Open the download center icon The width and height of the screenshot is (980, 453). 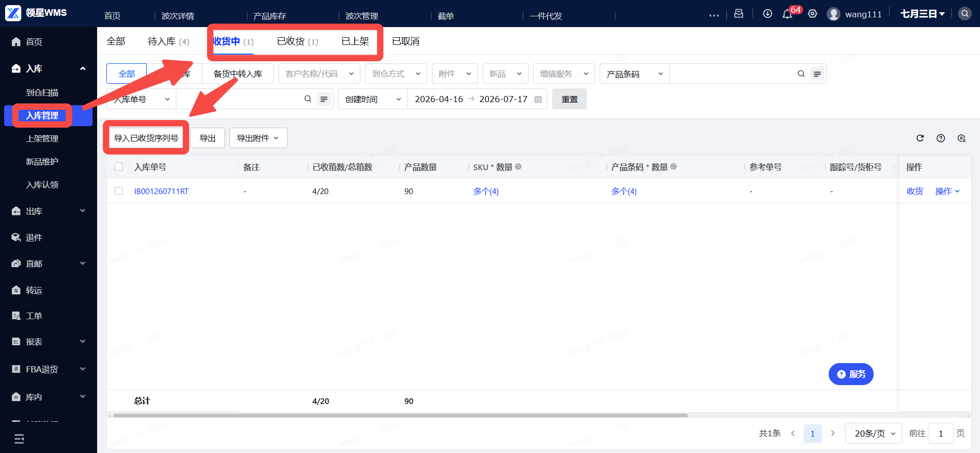pos(767,14)
